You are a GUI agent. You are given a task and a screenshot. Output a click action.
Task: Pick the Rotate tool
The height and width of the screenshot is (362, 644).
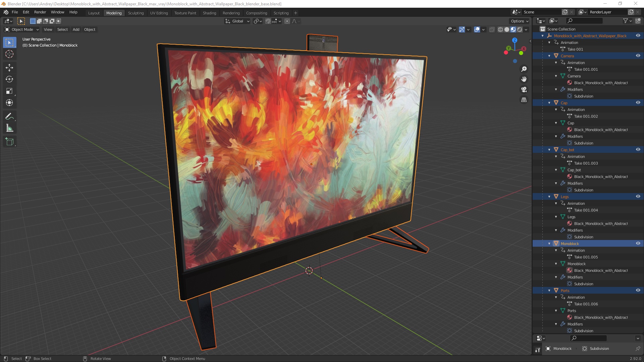pyautogui.click(x=9, y=79)
